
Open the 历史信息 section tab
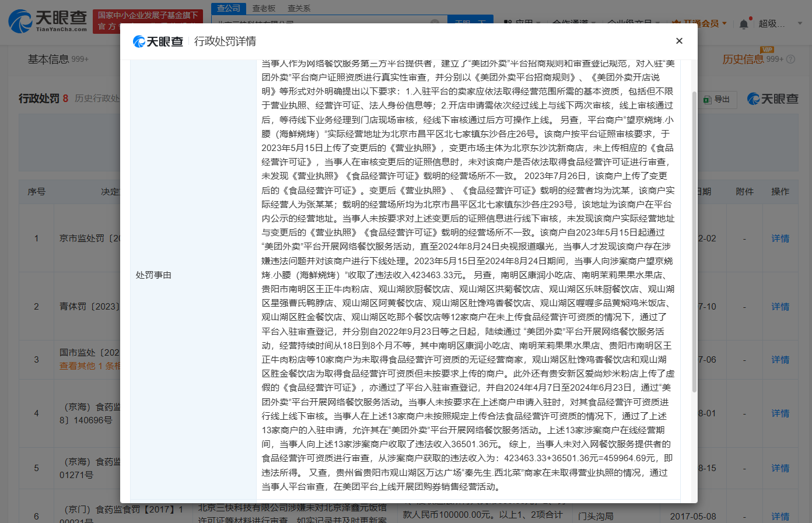click(743, 59)
